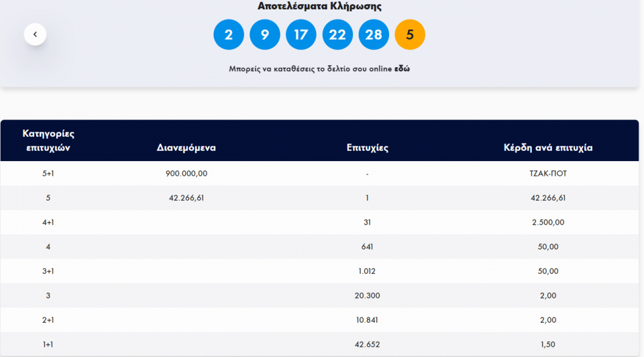This screenshot has height=357, width=644.
Task: Click the back arrow button
Action: 35,34
